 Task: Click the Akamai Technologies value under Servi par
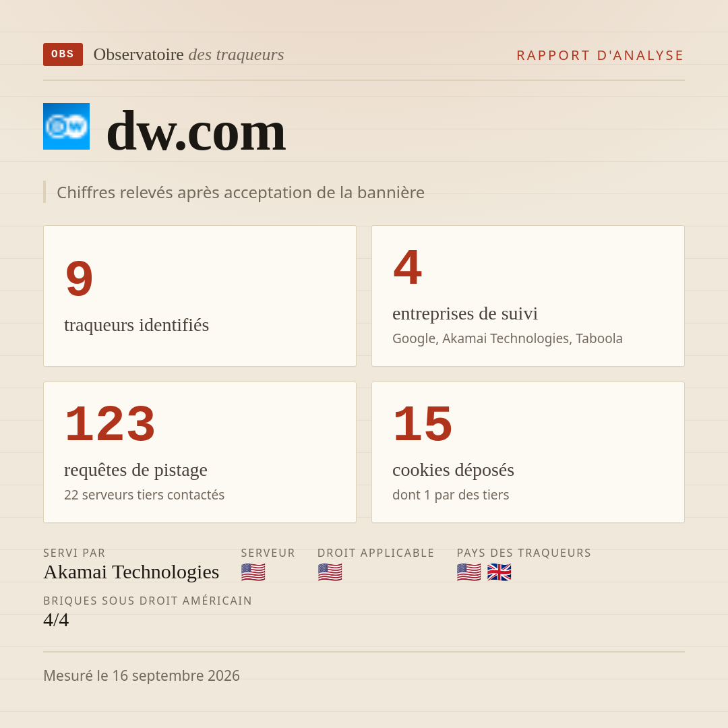point(131,572)
